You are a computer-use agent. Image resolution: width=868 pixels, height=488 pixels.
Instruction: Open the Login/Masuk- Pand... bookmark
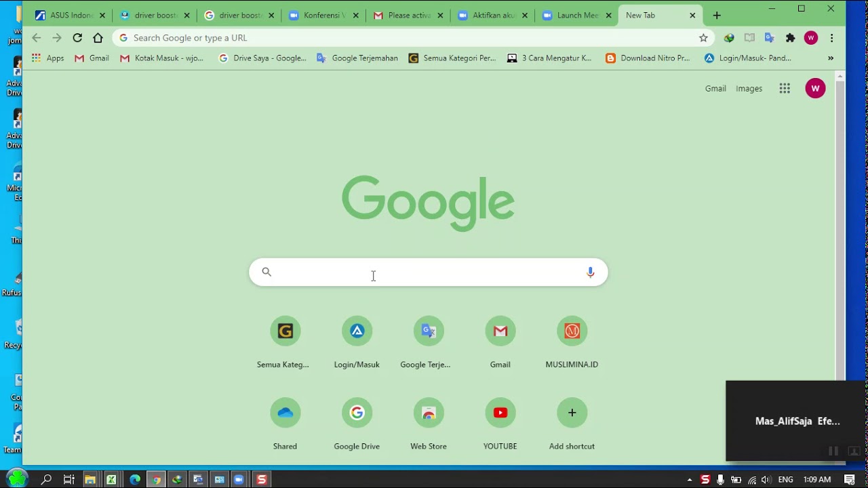point(747,58)
